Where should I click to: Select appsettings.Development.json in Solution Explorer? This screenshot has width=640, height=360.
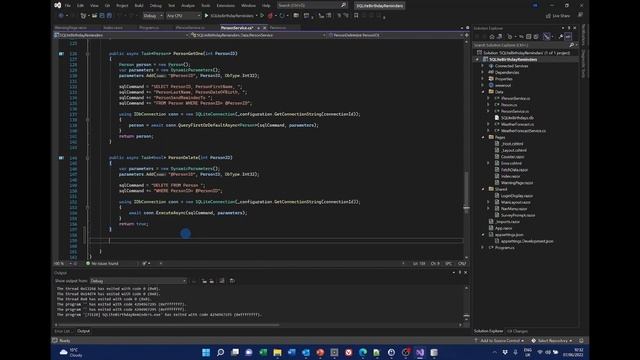point(527,241)
